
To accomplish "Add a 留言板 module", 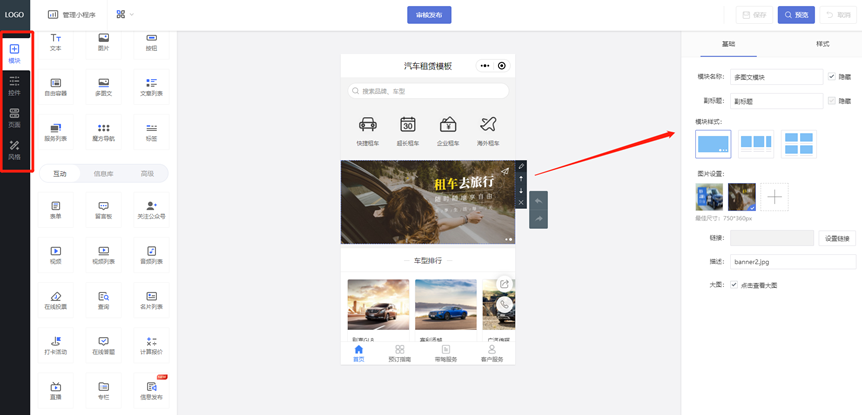I will [103, 210].
